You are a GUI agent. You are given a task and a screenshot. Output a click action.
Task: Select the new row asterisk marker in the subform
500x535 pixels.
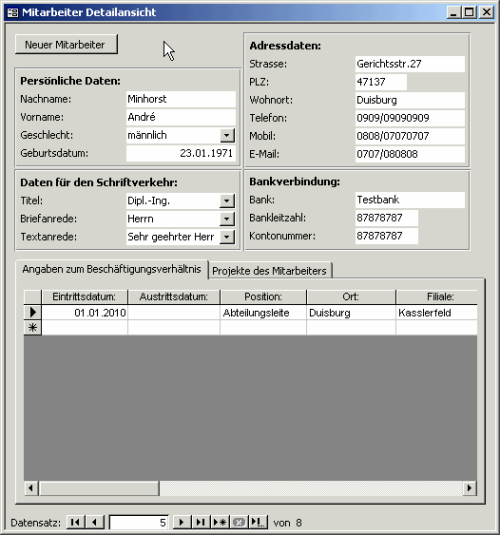pyautogui.click(x=33, y=328)
